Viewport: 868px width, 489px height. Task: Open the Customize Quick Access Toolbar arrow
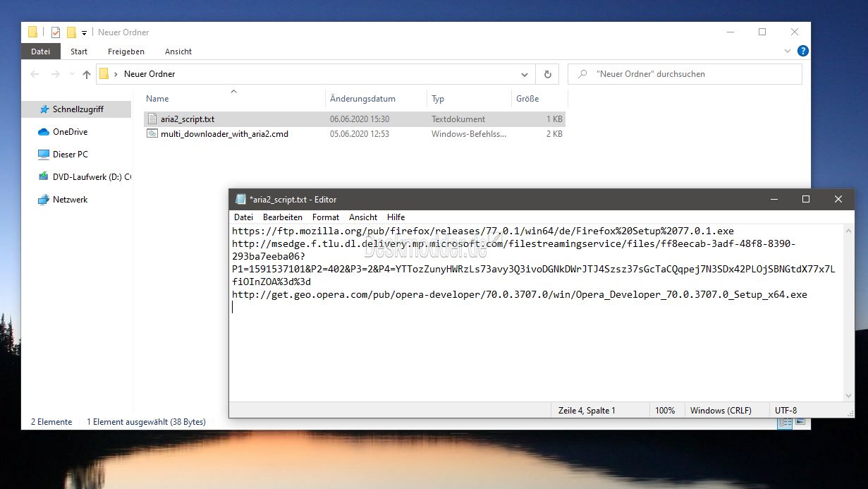click(x=84, y=32)
